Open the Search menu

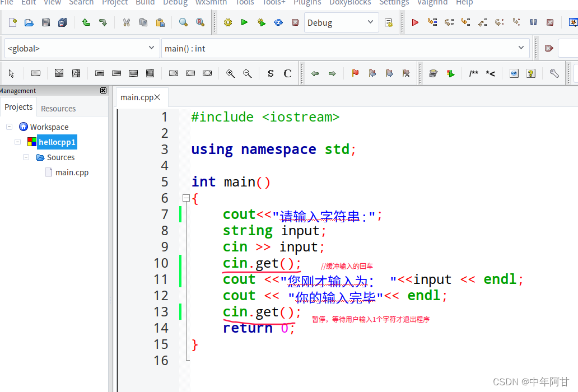tap(81, 3)
